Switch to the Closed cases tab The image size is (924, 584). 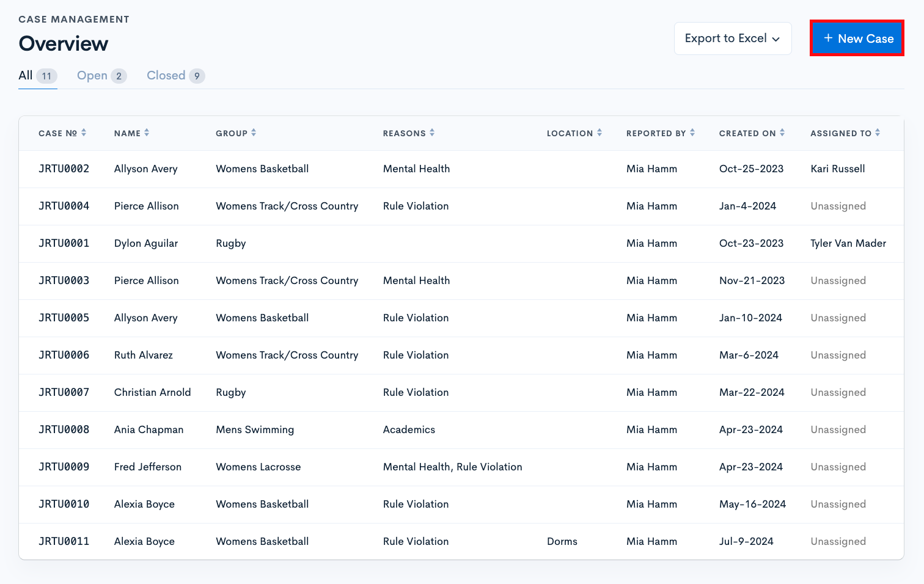pos(175,76)
